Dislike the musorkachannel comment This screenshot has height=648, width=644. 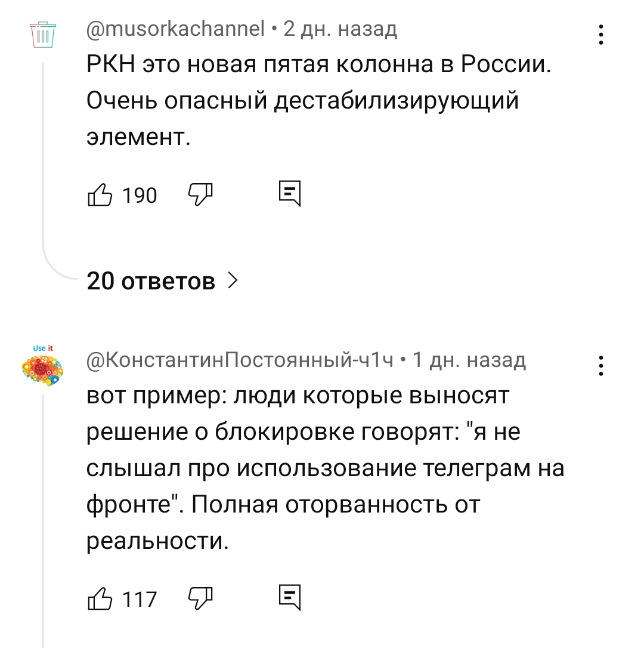(200, 195)
